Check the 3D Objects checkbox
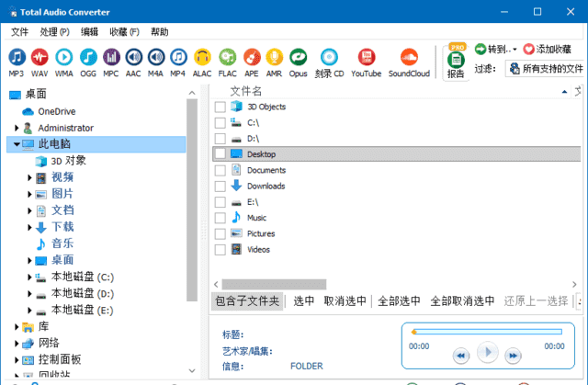This screenshot has width=588, height=385. pos(220,107)
